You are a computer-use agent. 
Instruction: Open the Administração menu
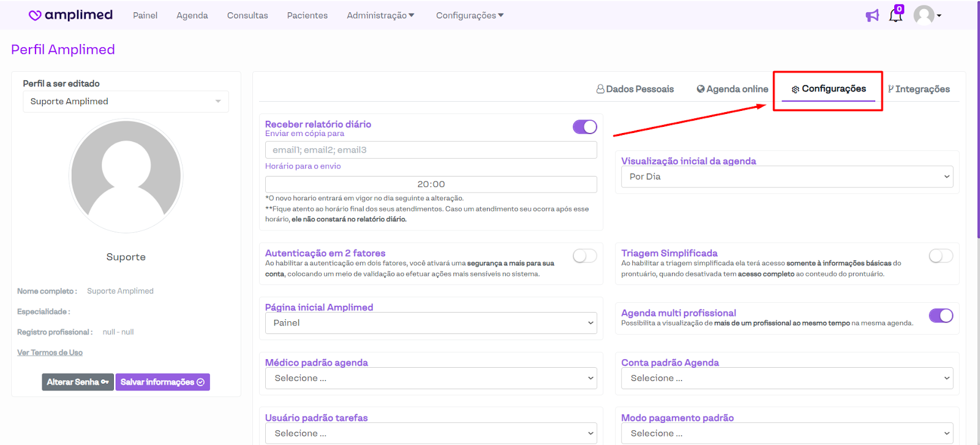click(380, 15)
